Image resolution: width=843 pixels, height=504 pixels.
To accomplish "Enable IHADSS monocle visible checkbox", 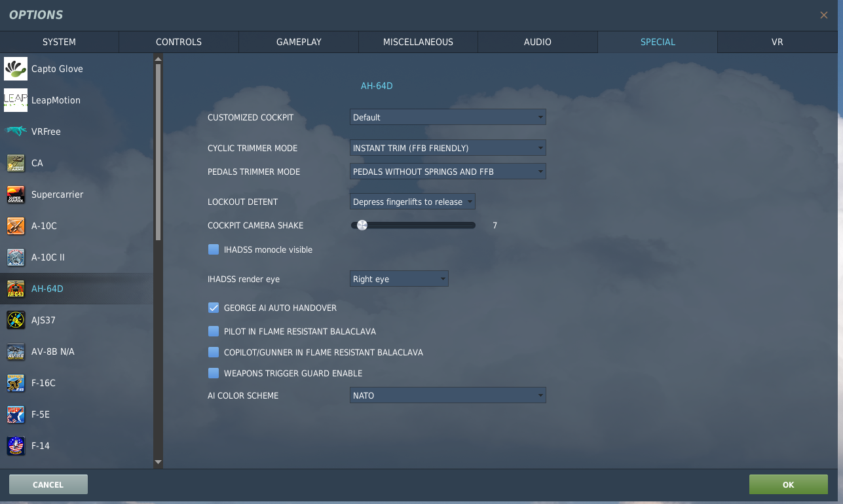I will [214, 249].
